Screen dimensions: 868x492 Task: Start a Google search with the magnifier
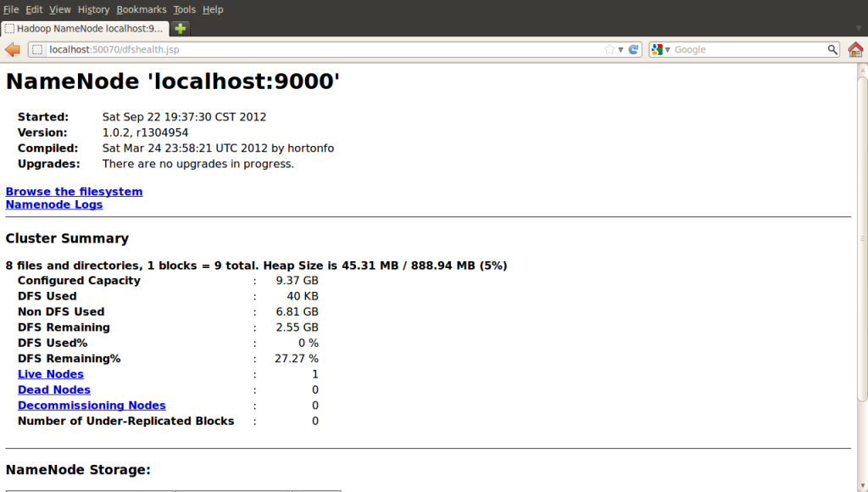tap(832, 49)
